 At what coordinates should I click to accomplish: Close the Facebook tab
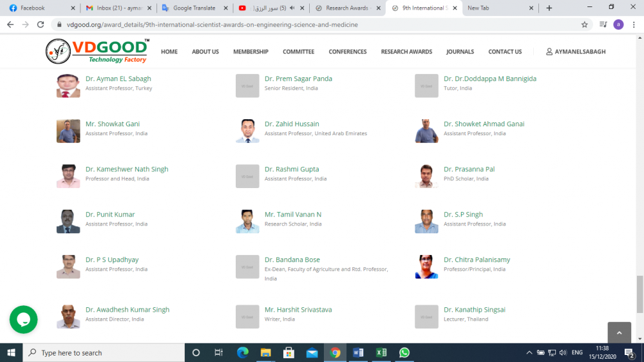coord(73,8)
